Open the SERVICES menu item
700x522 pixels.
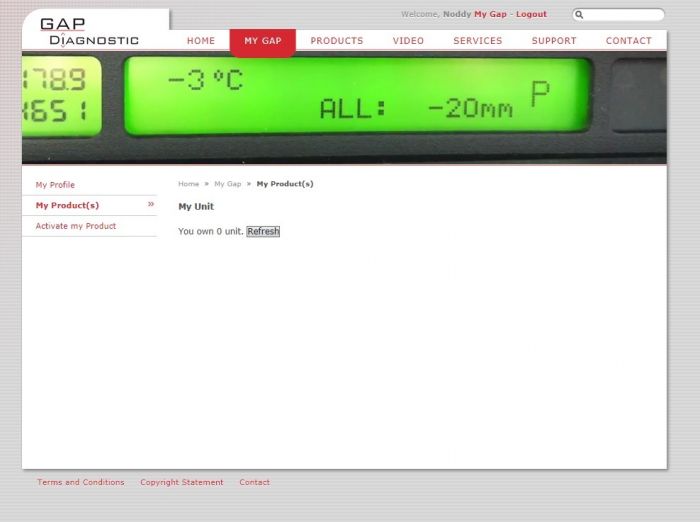(478, 41)
